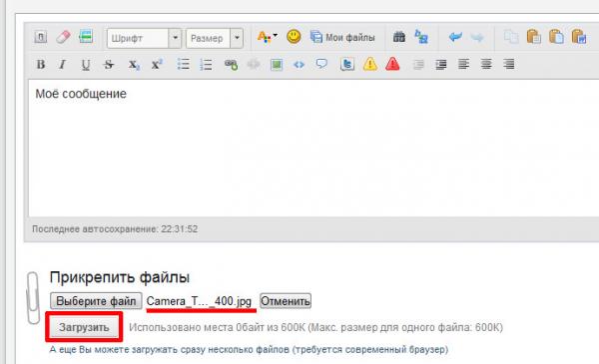
Task: Click the faded redo arrow
Action: point(477,37)
